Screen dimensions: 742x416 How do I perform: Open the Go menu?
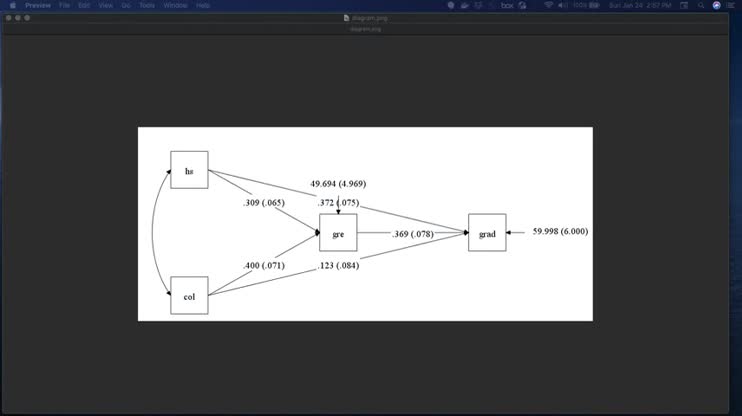(126, 5)
